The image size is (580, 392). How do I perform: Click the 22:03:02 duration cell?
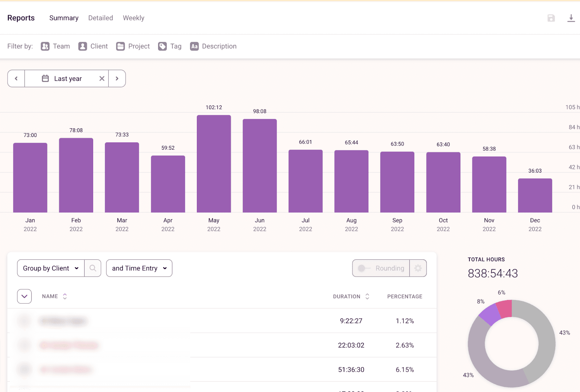tap(351, 345)
